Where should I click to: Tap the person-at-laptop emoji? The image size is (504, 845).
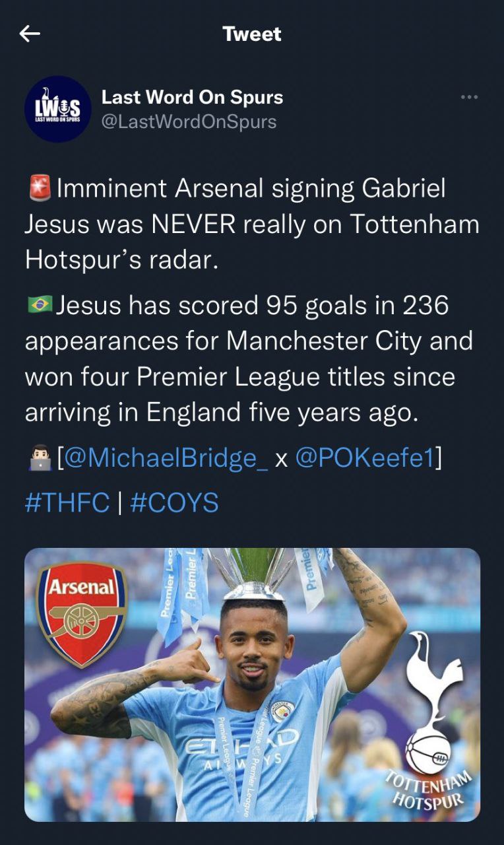[x=40, y=458]
